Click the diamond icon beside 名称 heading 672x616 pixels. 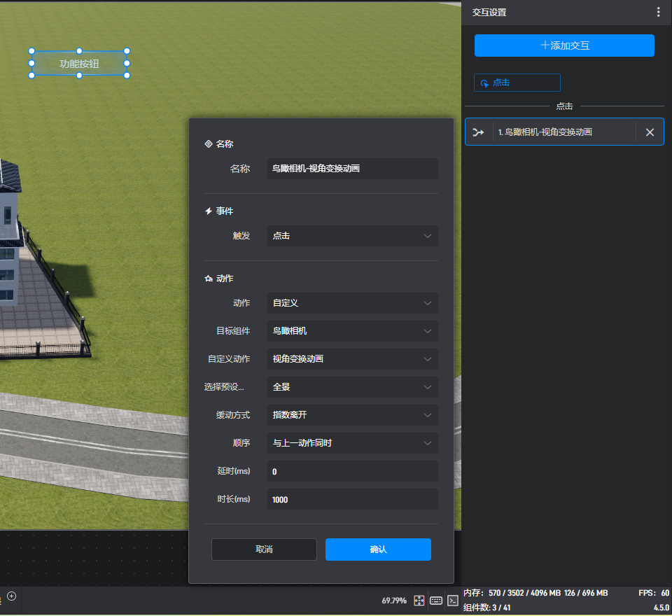pyautogui.click(x=209, y=144)
